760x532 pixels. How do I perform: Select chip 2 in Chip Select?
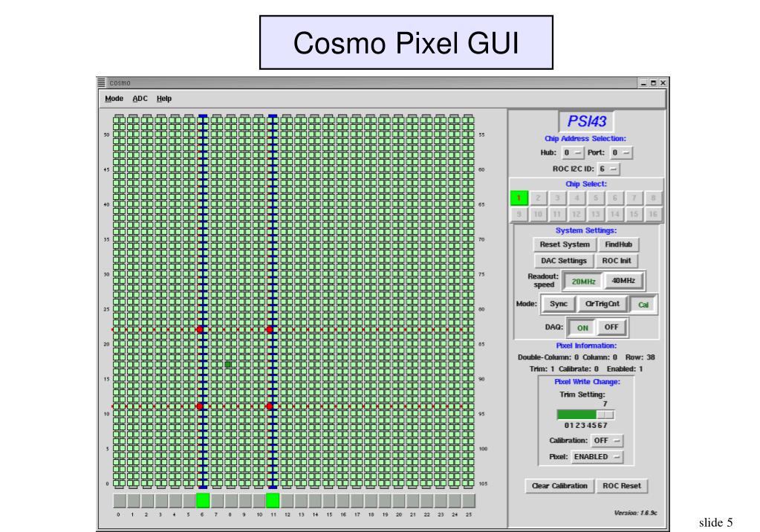coord(538,198)
